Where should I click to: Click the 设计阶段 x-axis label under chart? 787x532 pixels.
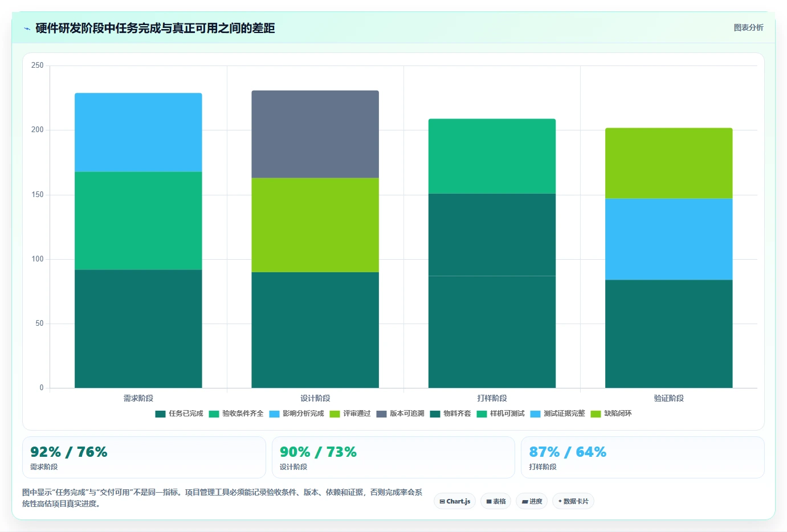(x=315, y=398)
